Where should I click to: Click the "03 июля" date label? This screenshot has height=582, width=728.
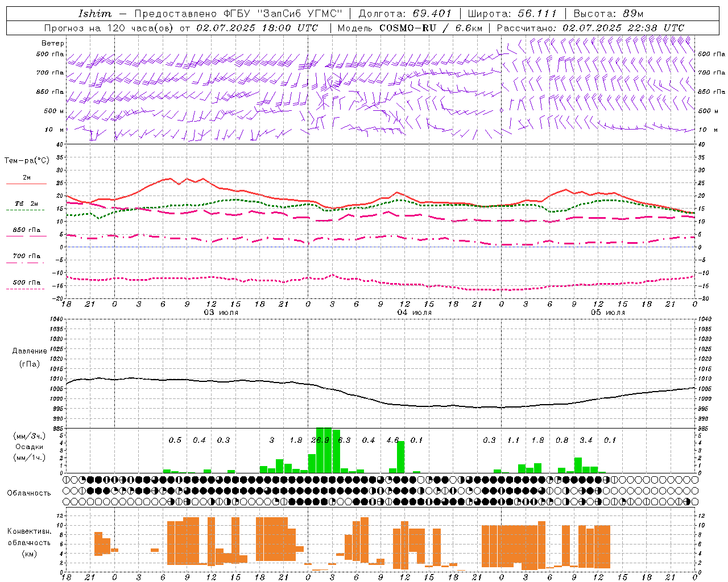click(x=221, y=313)
